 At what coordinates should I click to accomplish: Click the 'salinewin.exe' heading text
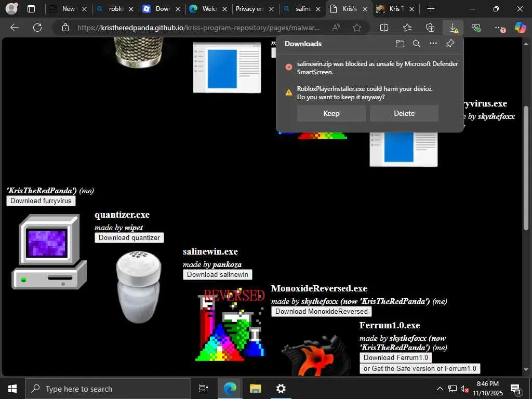pos(210,252)
